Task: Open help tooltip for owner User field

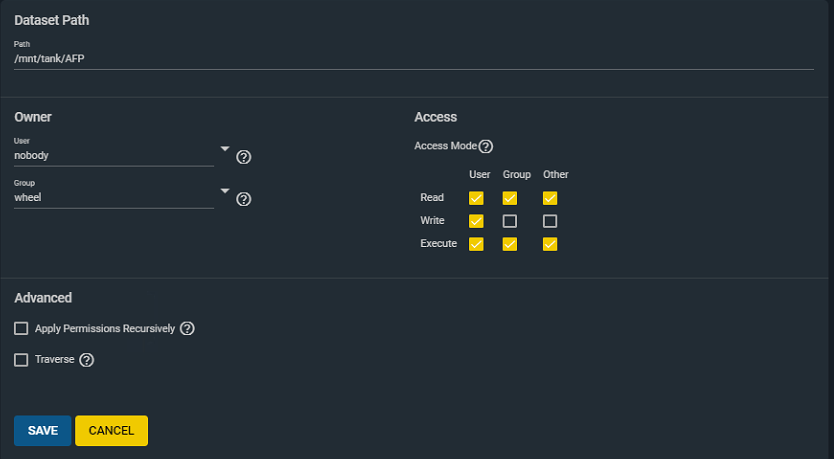Action: pos(244,157)
